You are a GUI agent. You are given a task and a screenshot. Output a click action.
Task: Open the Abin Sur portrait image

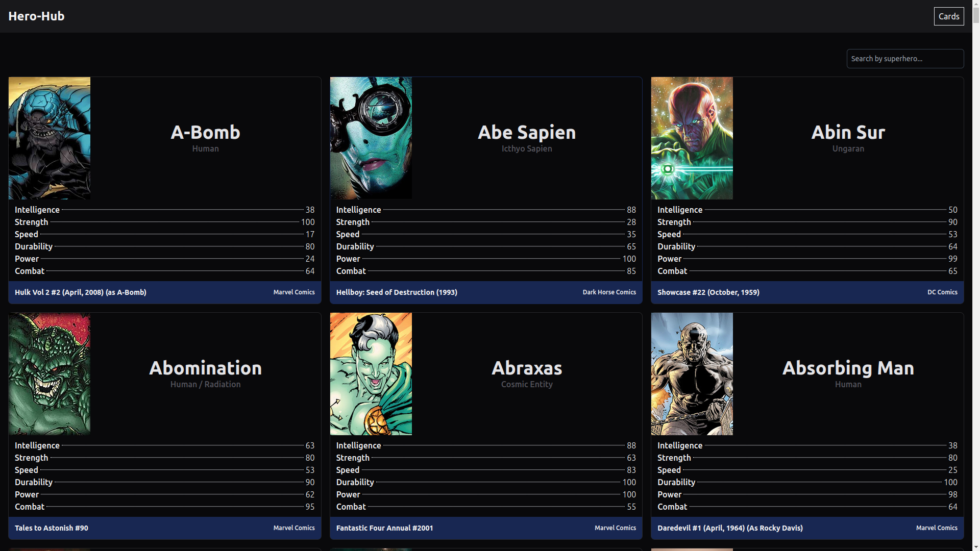pos(692,138)
